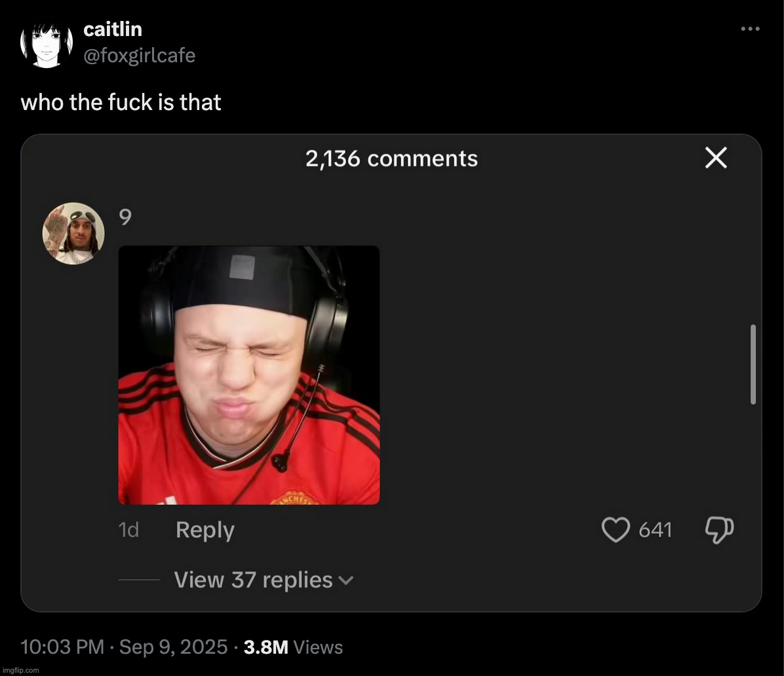Like the comment with the heart icon
The height and width of the screenshot is (676, 784).
pyautogui.click(x=616, y=530)
